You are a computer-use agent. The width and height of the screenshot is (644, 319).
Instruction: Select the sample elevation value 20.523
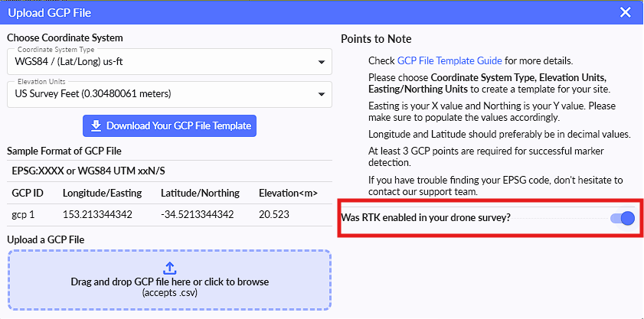click(x=274, y=215)
